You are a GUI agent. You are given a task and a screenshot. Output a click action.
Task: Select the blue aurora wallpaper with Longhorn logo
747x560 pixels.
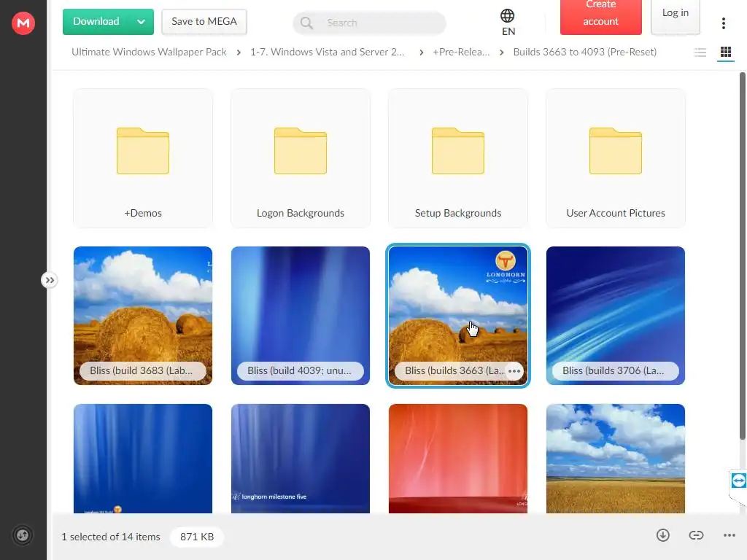(143, 458)
